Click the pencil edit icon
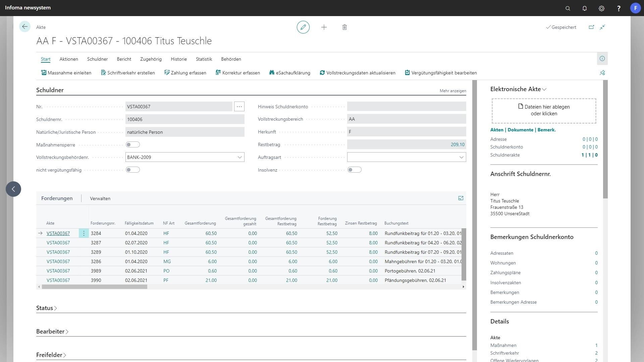Viewport: 644px width, 362px height. [x=303, y=27]
